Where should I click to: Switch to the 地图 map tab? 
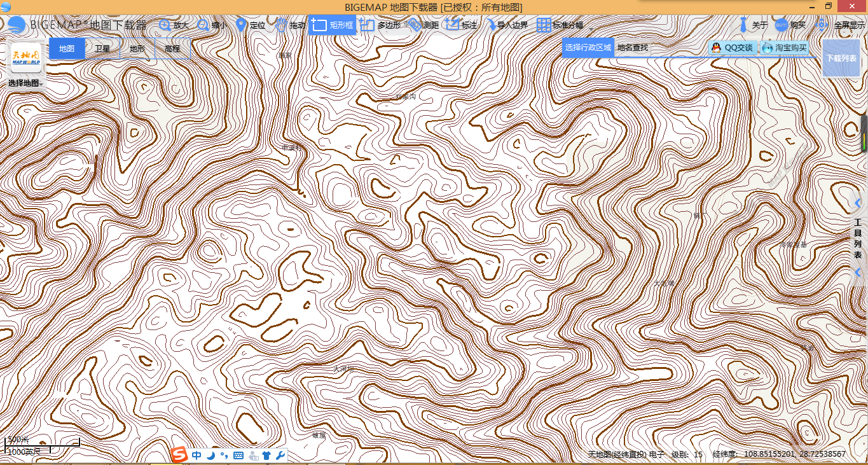(x=67, y=49)
